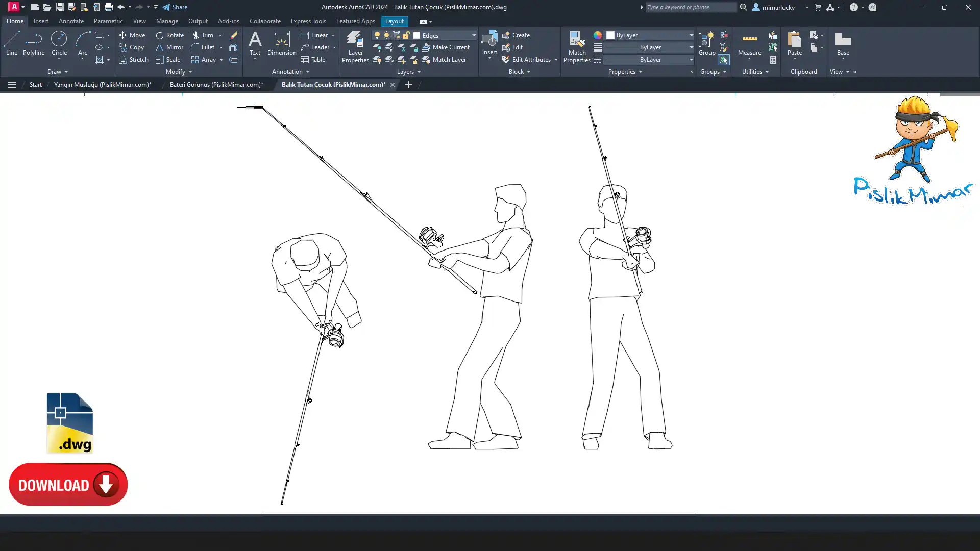Open the ByLayer object color dropdown
The width and height of the screenshot is (980, 551).
tap(691, 35)
